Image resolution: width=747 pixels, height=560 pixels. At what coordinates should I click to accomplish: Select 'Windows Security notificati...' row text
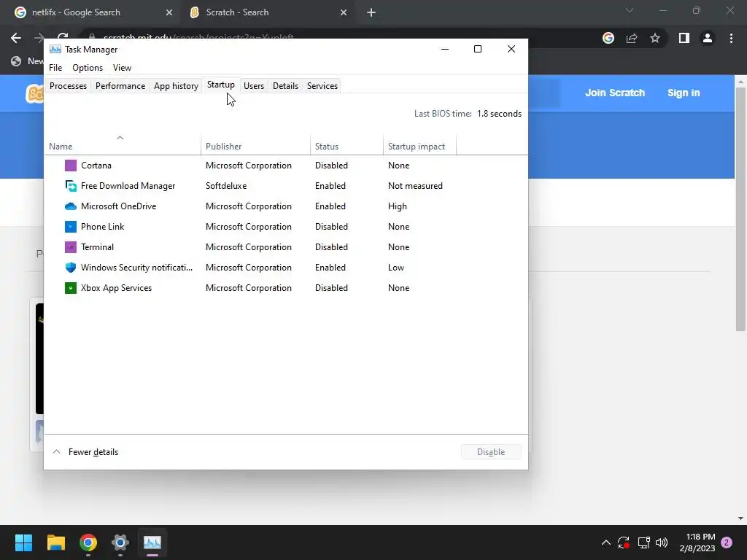point(136,268)
